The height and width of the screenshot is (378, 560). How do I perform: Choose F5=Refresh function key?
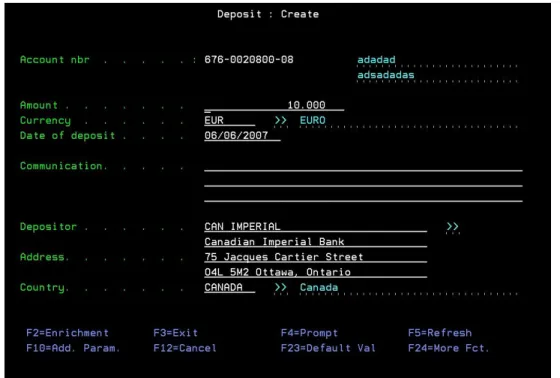pos(440,333)
